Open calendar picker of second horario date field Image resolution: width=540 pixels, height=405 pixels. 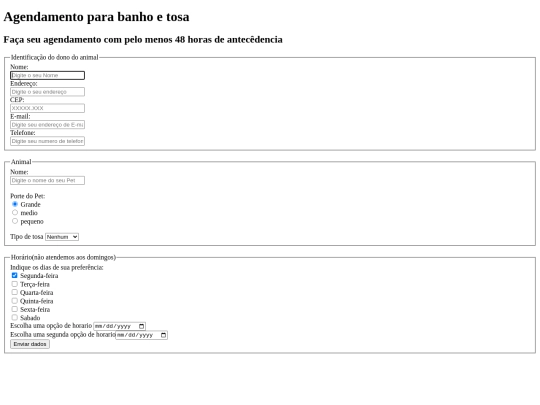[163, 335]
